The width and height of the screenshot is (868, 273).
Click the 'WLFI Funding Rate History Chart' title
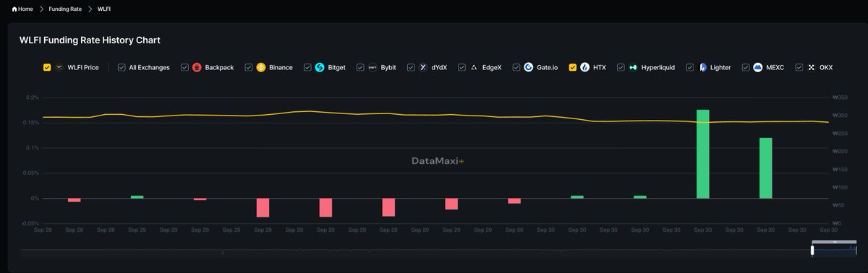90,40
